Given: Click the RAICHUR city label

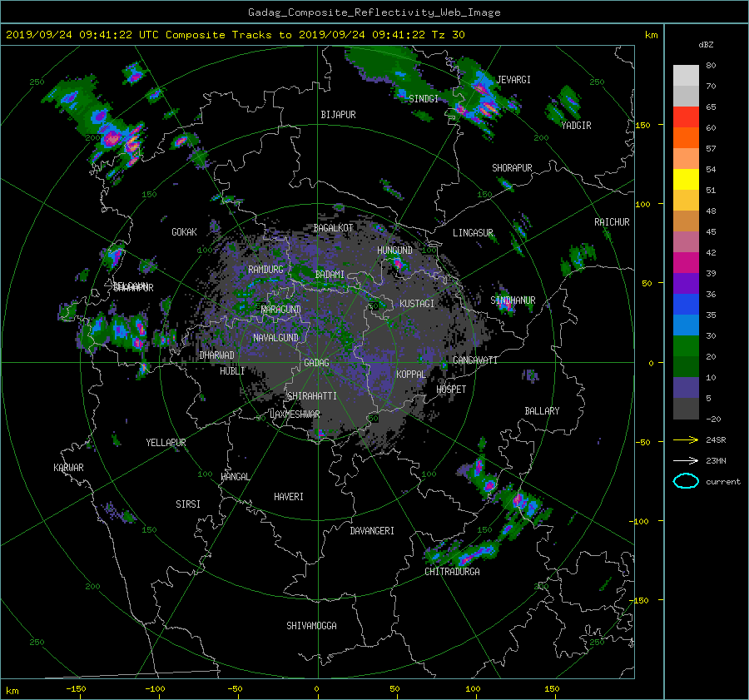Looking at the screenshot, I should pyautogui.click(x=612, y=222).
